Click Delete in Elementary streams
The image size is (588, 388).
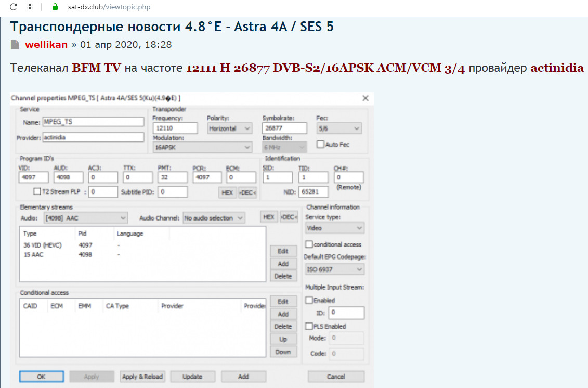283,276
